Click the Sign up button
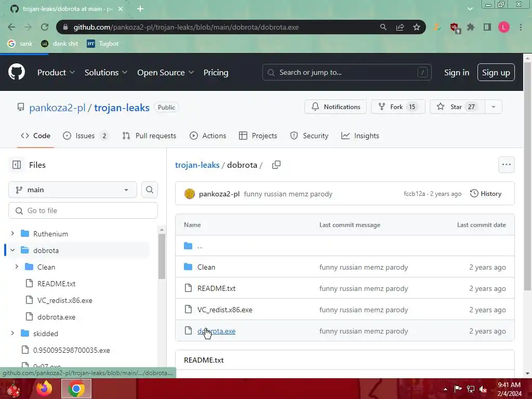This screenshot has width=532, height=399. point(496,72)
